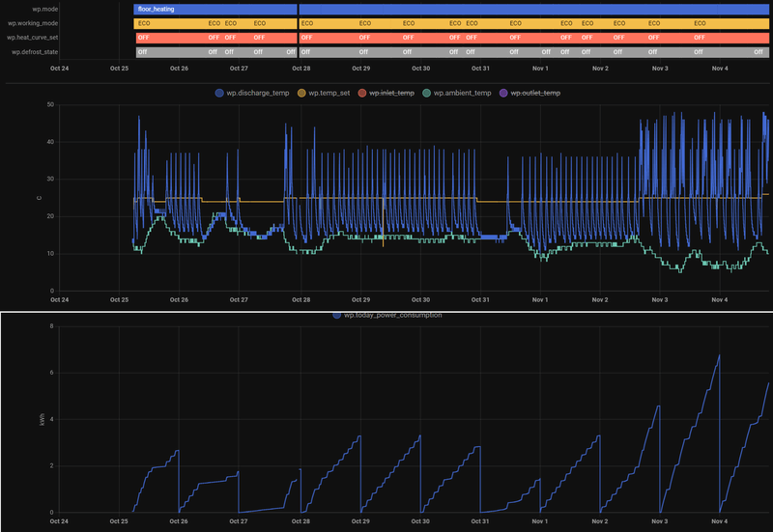
Task: Select the floor_heating segment in wp.mode row
Action: pyautogui.click(x=215, y=10)
